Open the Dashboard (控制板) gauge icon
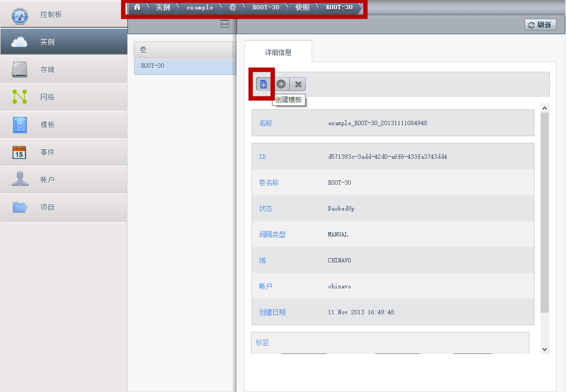The height and width of the screenshot is (392, 567). (19, 16)
